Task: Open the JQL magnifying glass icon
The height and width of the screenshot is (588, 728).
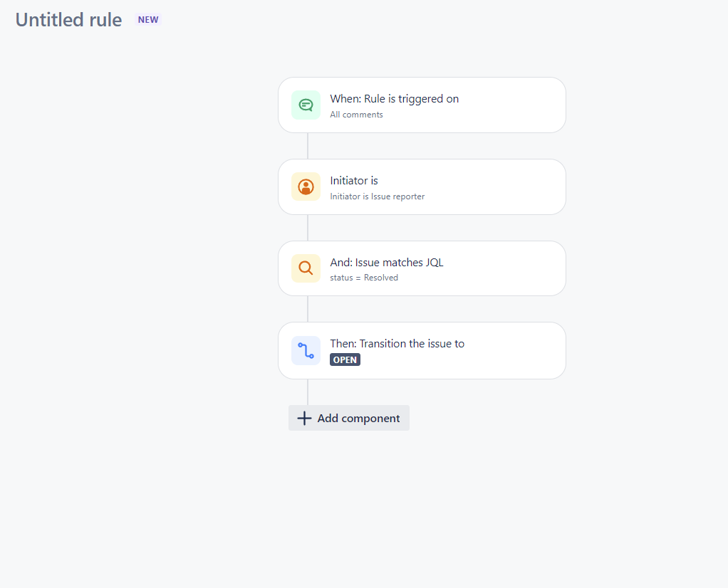Action: click(x=306, y=268)
